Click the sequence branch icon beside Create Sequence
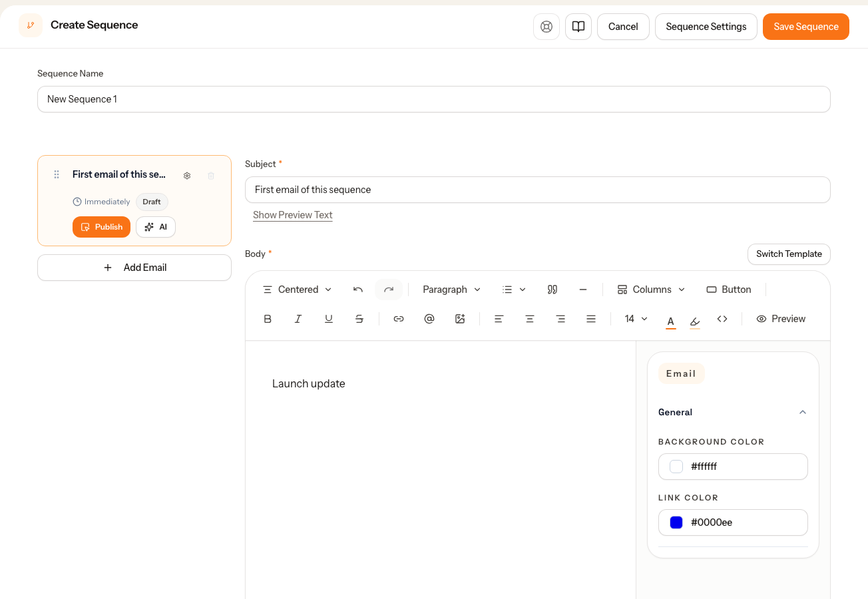Screen dimensions: 868x599 31,25
